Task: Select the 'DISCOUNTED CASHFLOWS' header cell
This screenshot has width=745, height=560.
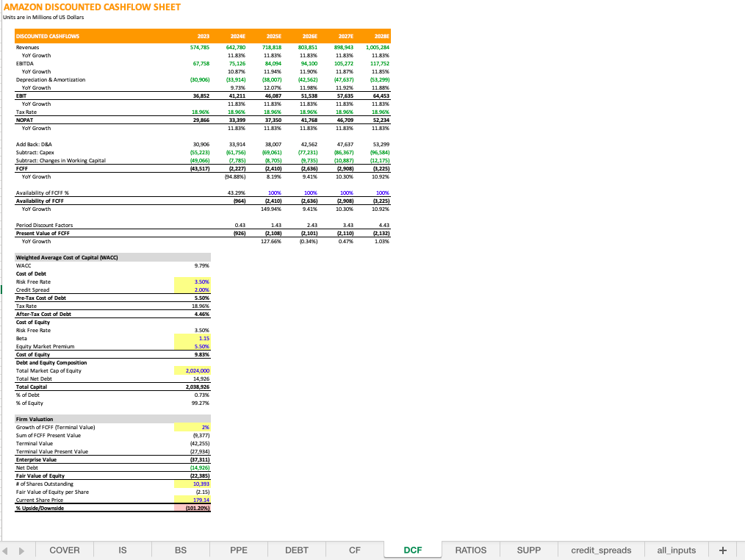Action: tap(48, 36)
